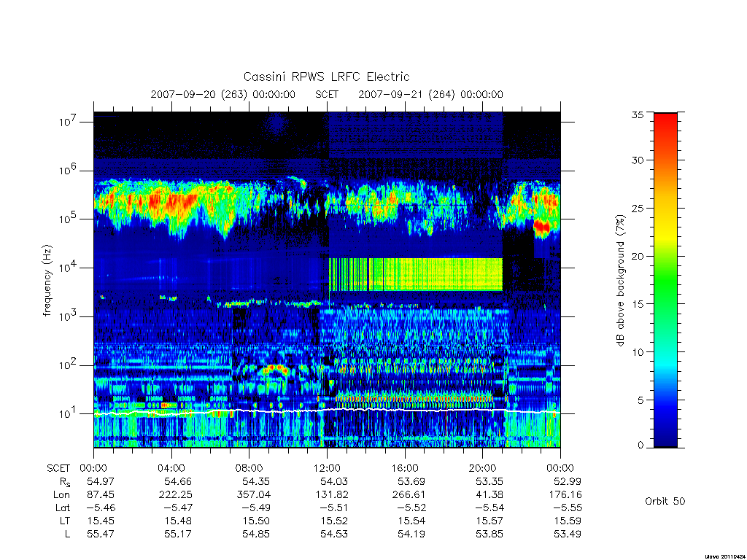
Task: Click the color bar label "25"
Action: pos(637,208)
